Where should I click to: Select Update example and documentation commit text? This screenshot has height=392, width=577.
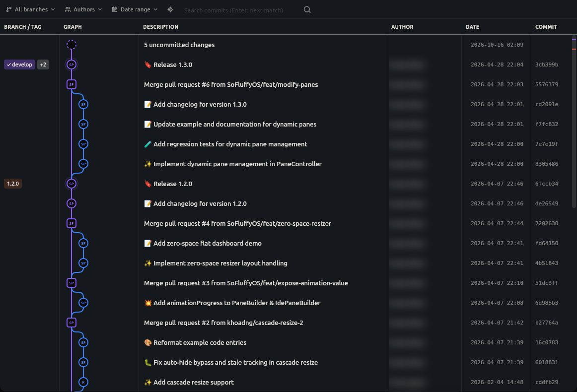tap(230, 124)
